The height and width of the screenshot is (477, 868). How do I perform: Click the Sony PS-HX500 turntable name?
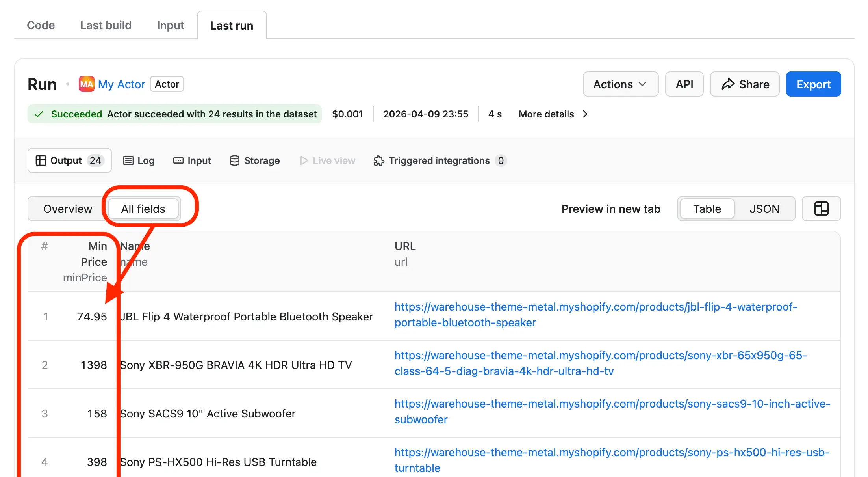[x=218, y=462]
